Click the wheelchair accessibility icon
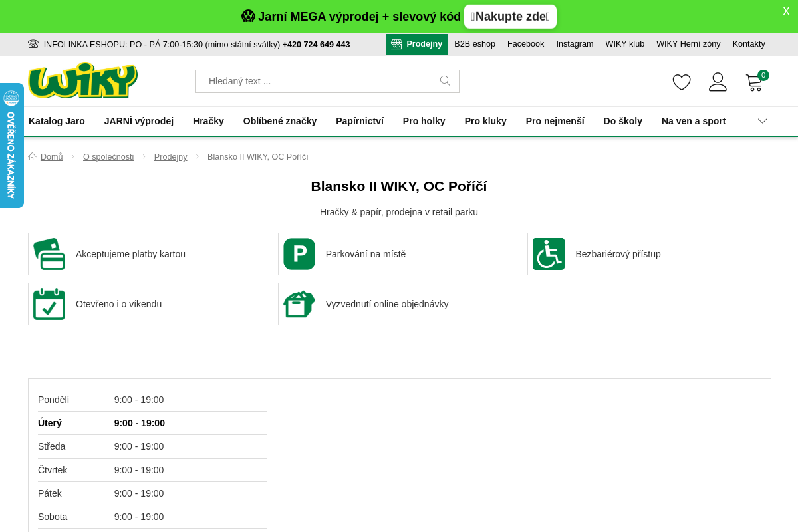Screen dimensions: 798x532 (549, 254)
